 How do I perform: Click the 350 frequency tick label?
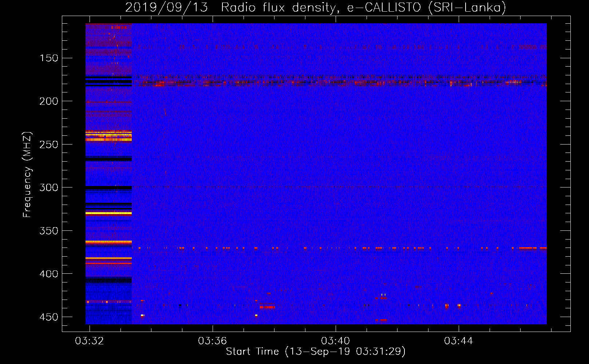49,231
